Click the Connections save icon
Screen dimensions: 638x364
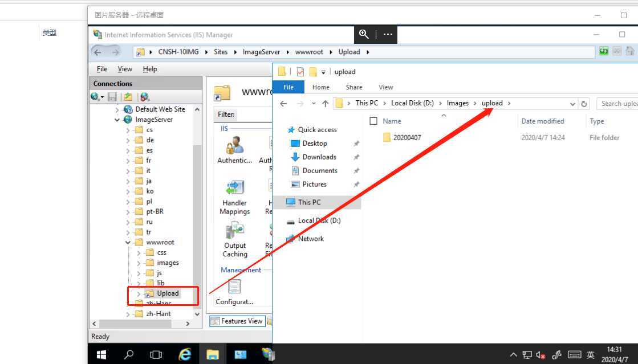[112, 97]
